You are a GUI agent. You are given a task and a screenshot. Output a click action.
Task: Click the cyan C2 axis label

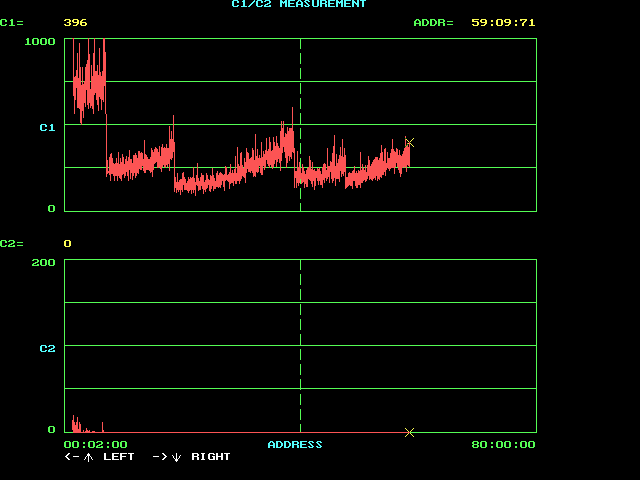click(x=47, y=348)
